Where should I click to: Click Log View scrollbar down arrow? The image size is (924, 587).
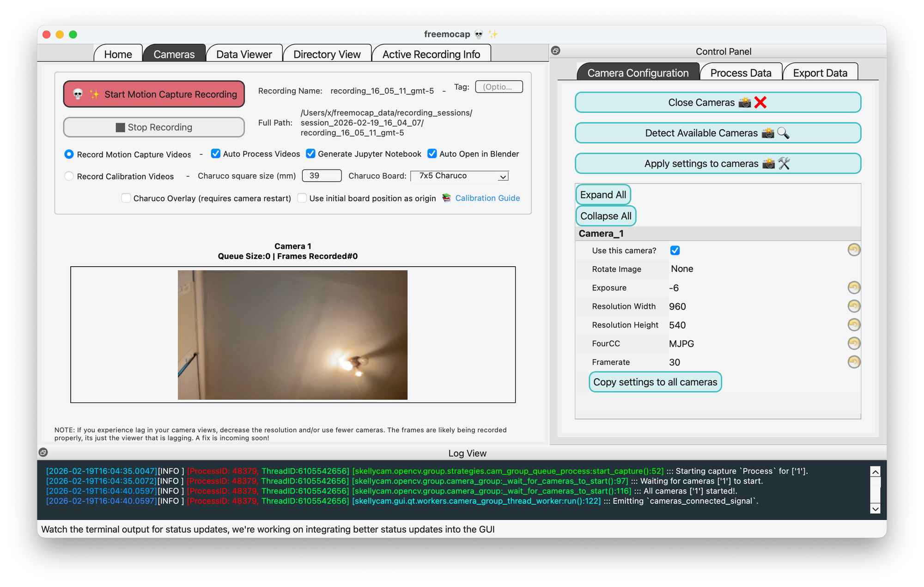point(875,508)
